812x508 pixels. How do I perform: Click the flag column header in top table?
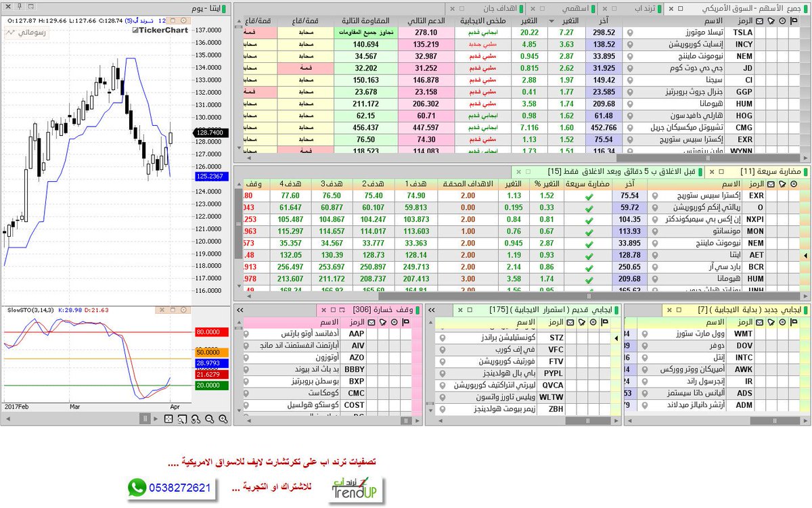tap(794, 21)
